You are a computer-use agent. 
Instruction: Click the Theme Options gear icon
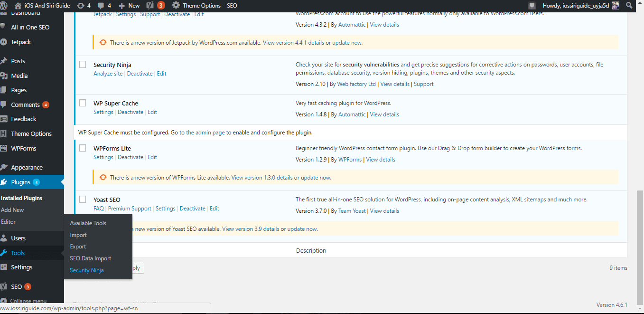pyautogui.click(x=176, y=5)
